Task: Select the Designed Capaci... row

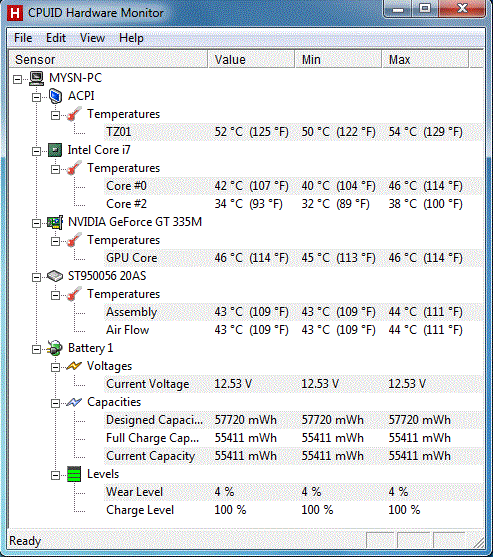Action: 293,420
